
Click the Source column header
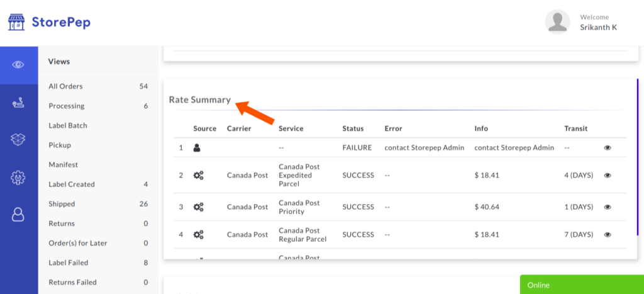point(204,128)
